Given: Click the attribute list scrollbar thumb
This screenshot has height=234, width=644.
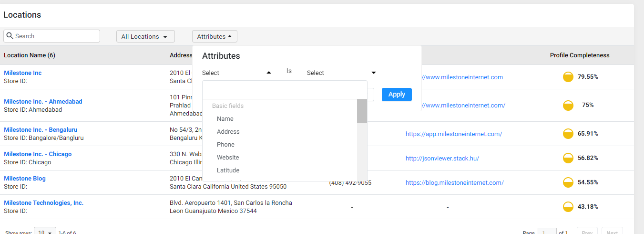Looking at the screenshot, I should (362, 111).
